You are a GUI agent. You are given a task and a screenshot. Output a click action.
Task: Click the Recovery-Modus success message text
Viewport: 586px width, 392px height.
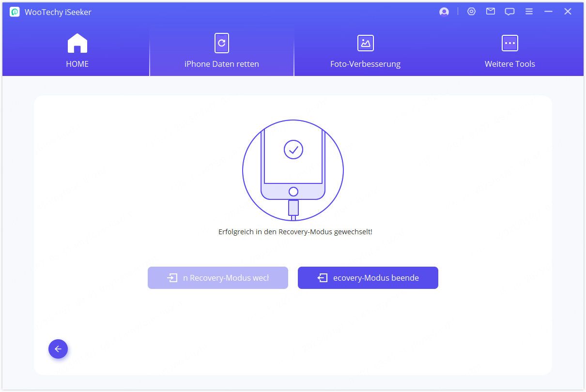click(295, 232)
